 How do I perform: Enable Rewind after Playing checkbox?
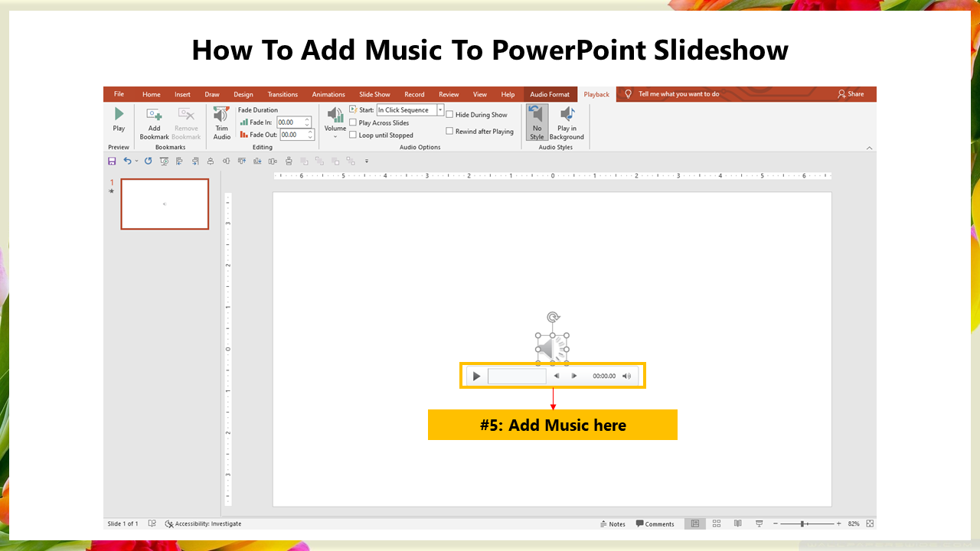pos(449,131)
